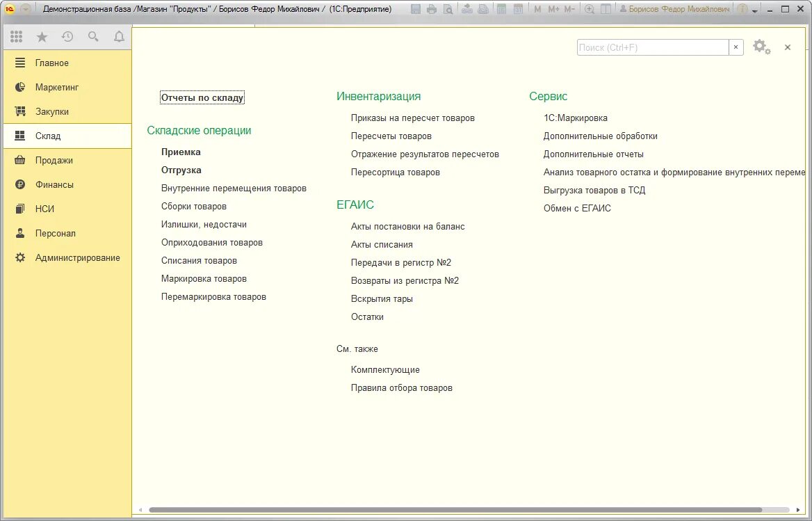Click the Get link icon in title bar
The image size is (812, 521).
point(466,9)
